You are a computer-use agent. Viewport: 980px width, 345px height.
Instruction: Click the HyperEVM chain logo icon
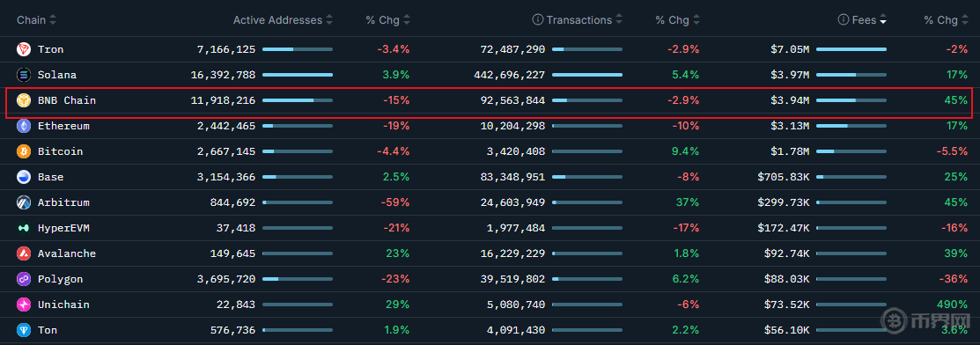pos(24,228)
